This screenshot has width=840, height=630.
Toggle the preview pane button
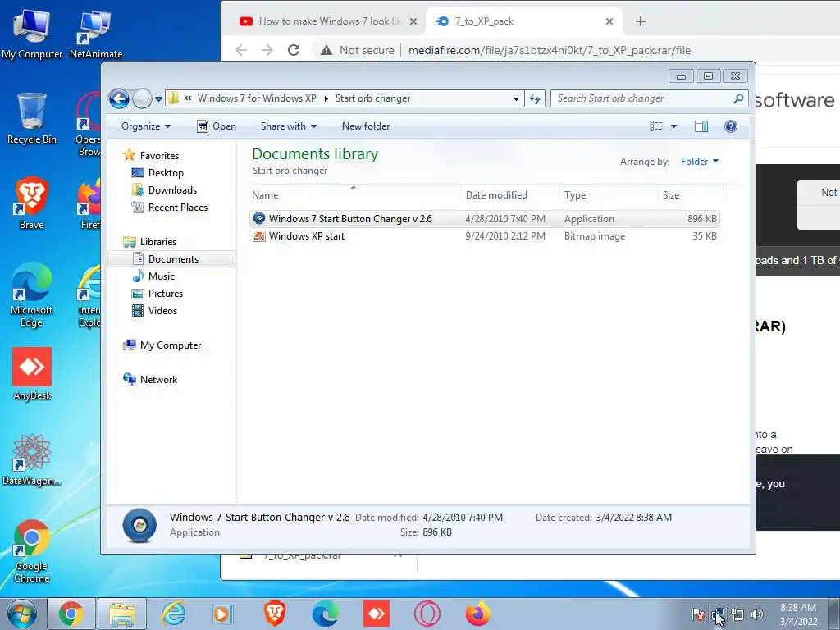click(701, 126)
